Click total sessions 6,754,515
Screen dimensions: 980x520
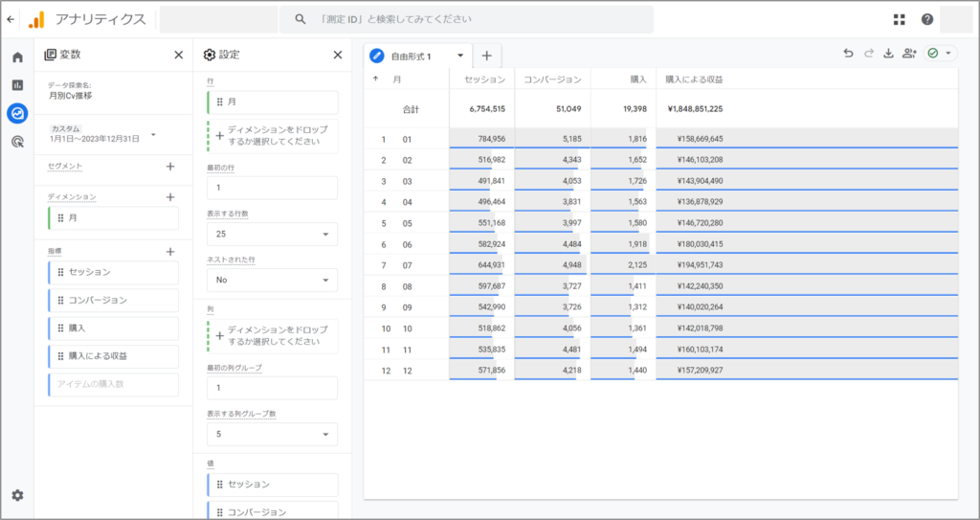pos(487,109)
